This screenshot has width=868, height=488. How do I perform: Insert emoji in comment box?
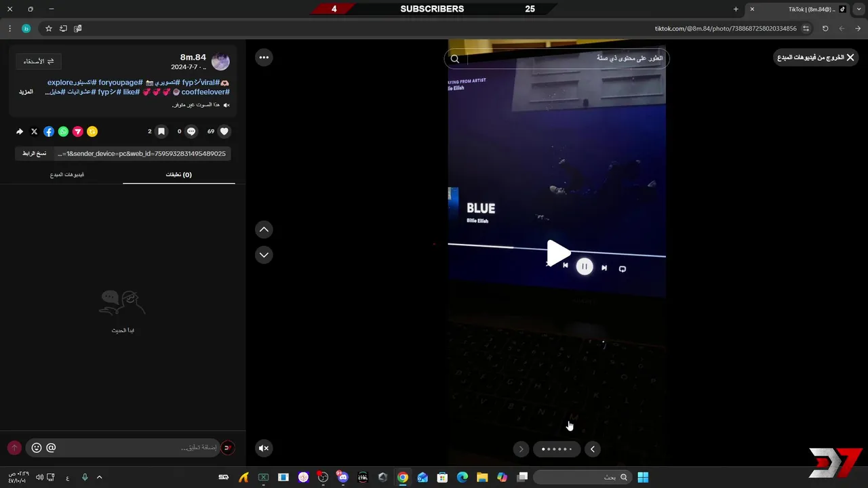coord(37,447)
